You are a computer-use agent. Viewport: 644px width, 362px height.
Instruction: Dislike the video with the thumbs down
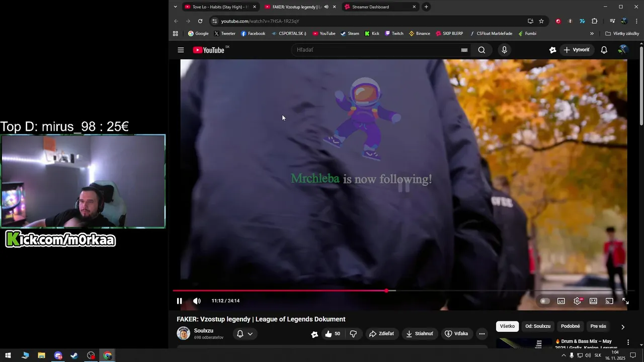353,334
